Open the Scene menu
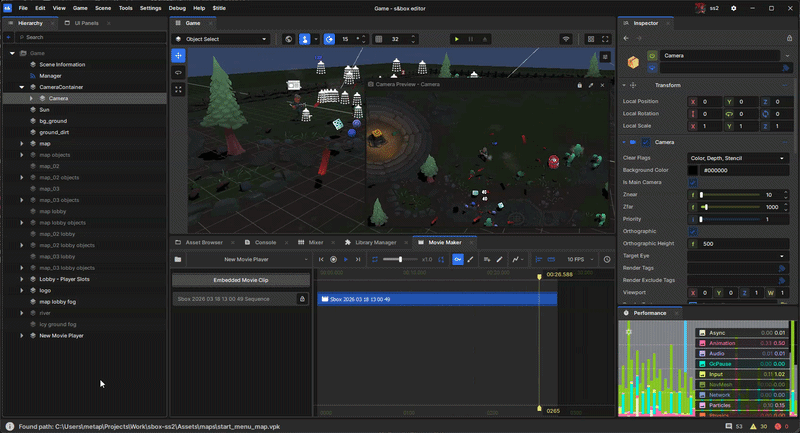The height and width of the screenshot is (433, 800). click(102, 7)
